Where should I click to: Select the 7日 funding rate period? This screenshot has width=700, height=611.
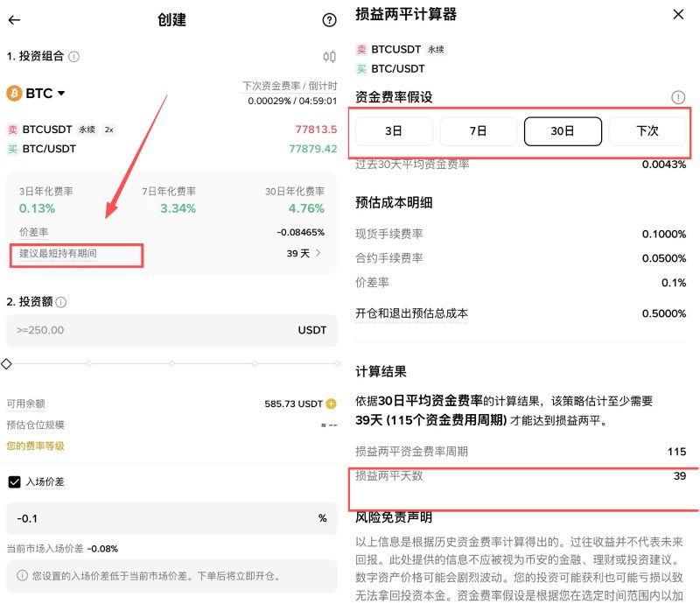pyautogui.click(x=479, y=130)
